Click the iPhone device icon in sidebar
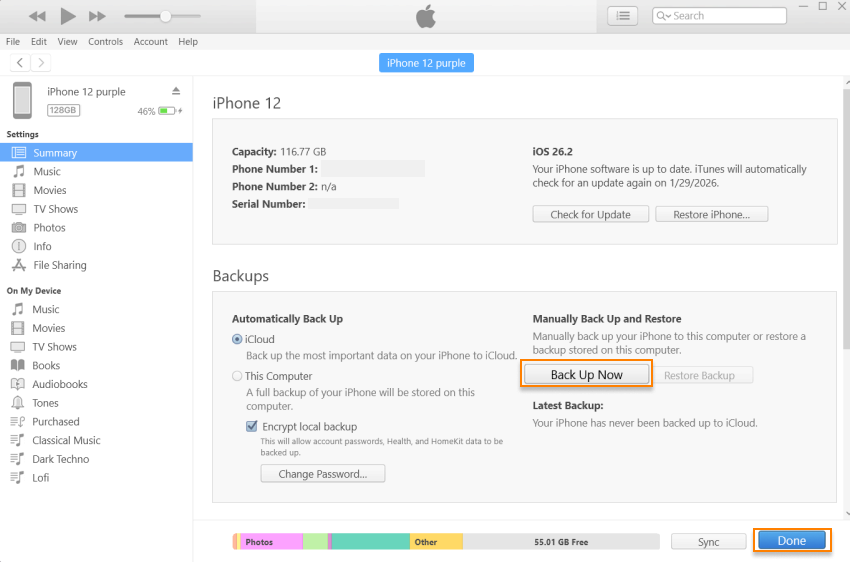 [x=22, y=100]
